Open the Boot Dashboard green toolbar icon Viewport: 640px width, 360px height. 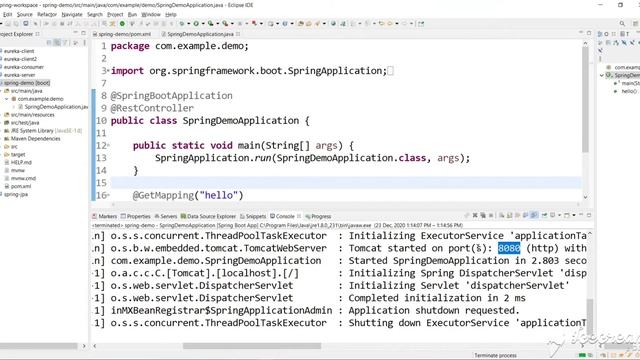pyautogui.click(x=122, y=24)
